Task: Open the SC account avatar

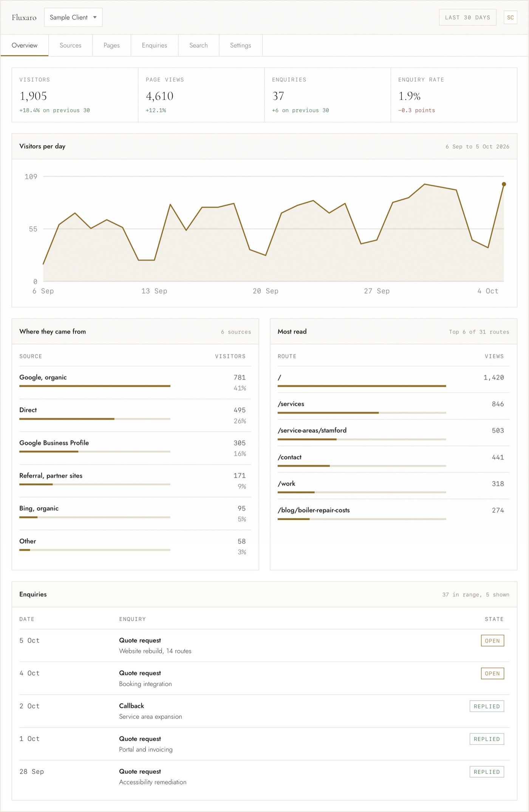Action: [510, 17]
